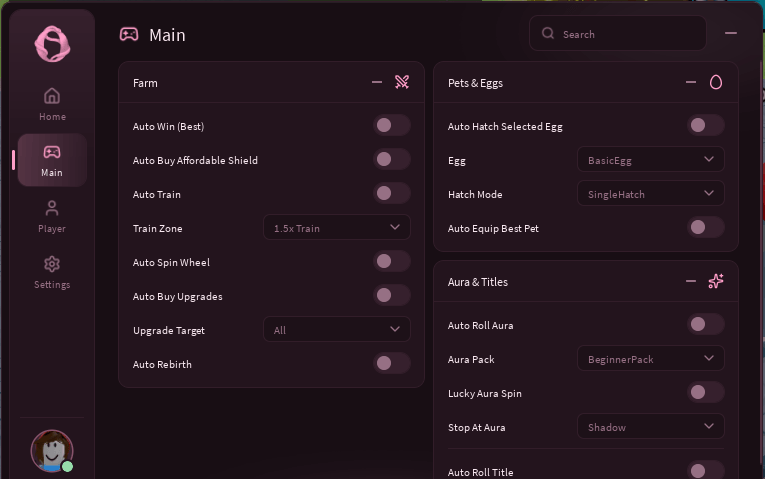This screenshot has height=479, width=765.
Task: Toggle Lucky Aura Spin
Action: [706, 392]
